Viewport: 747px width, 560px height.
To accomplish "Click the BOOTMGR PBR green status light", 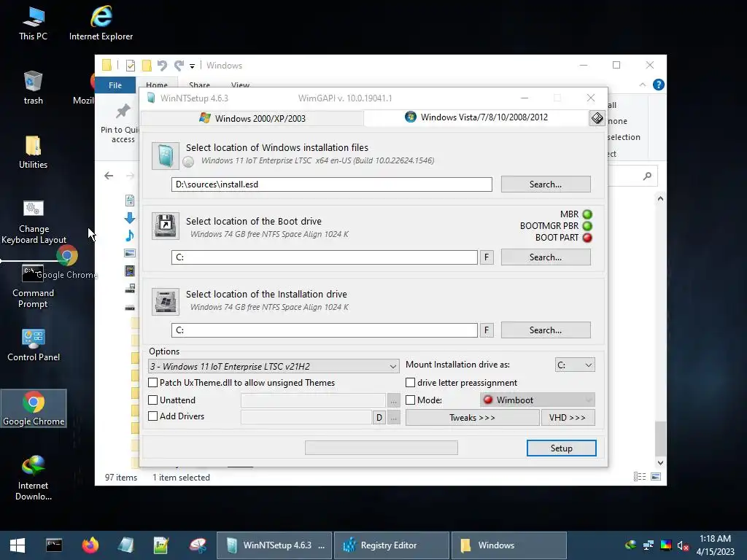I will click(587, 226).
